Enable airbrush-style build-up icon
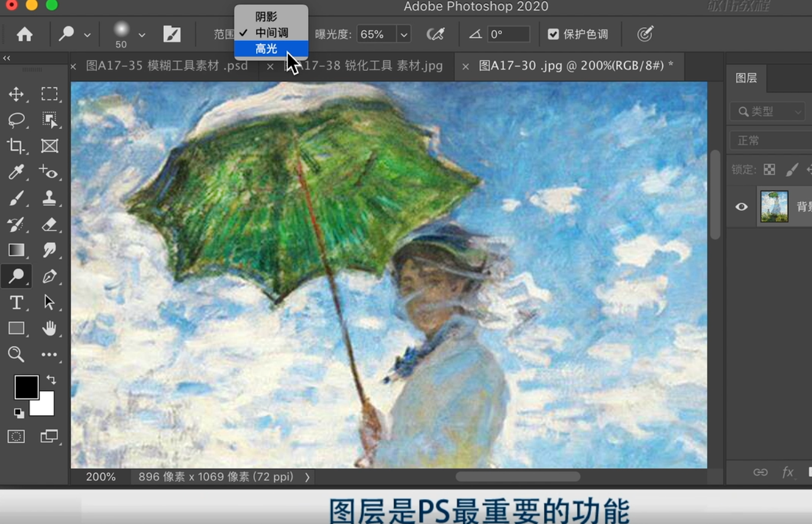This screenshot has width=812, height=524. pos(436,34)
